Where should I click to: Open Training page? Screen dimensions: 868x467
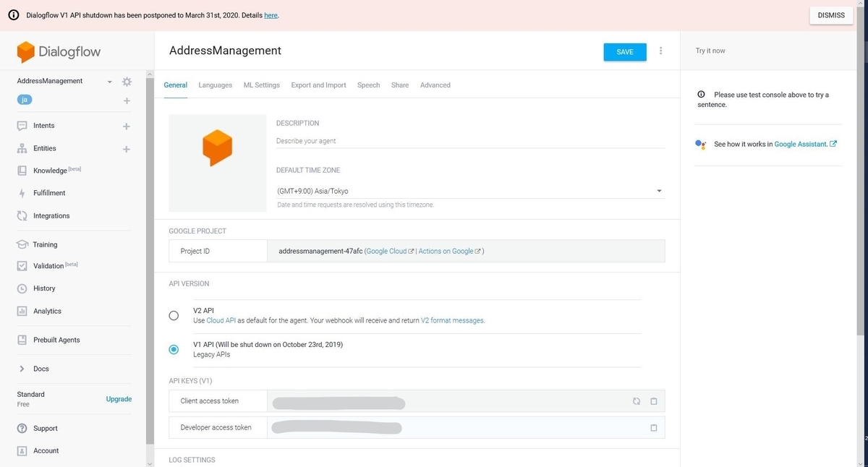(45, 244)
